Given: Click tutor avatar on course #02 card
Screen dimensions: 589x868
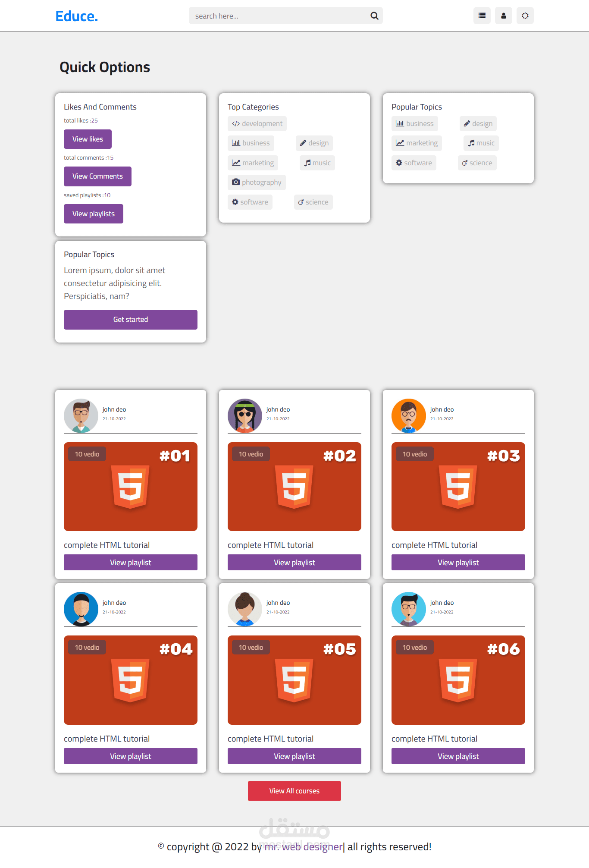Looking at the screenshot, I should pyautogui.click(x=245, y=416).
